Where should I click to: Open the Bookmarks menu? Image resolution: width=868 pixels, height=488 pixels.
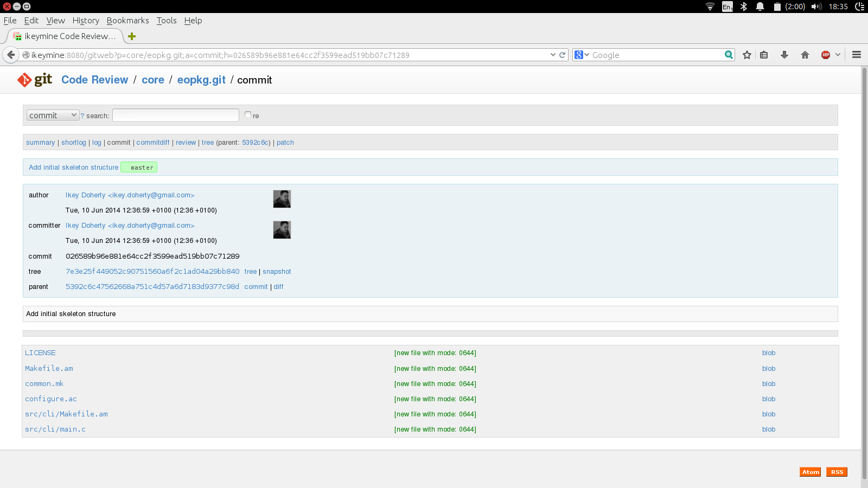[x=127, y=21]
